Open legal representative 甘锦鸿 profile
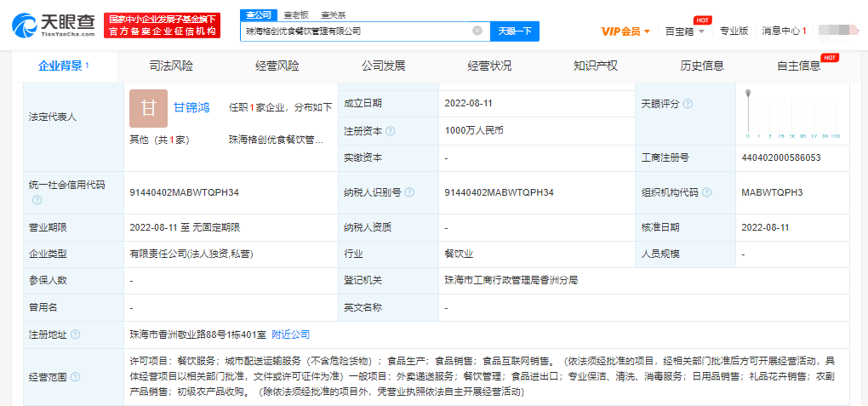This screenshot has width=868, height=406. [191, 107]
